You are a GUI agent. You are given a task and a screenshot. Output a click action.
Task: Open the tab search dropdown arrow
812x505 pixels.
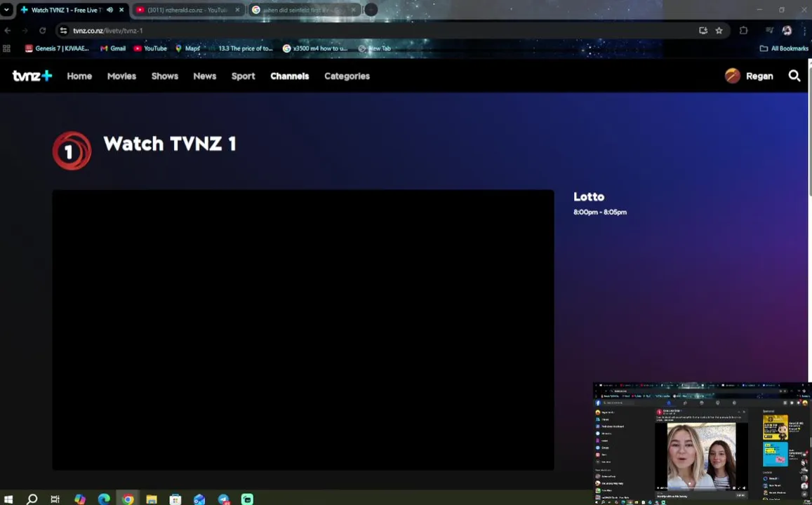click(x=7, y=10)
